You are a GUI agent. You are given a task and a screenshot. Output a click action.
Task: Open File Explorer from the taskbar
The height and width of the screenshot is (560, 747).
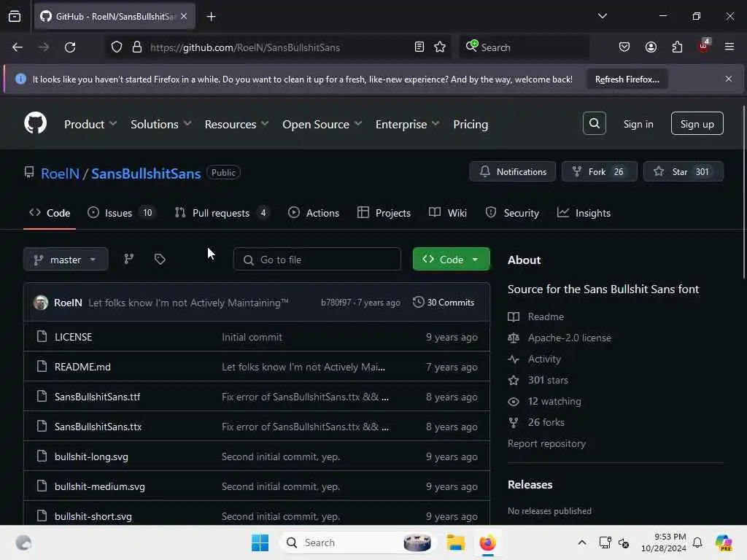coord(455,542)
